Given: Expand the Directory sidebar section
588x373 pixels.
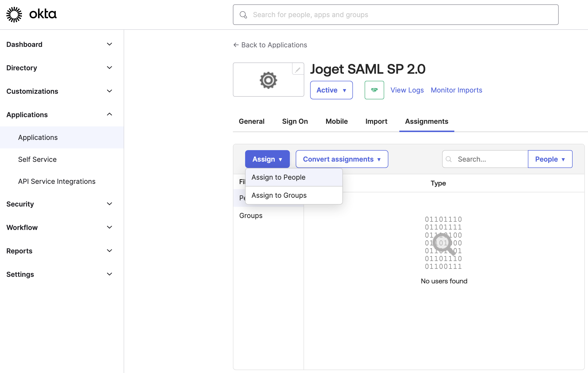Looking at the screenshot, I should click(x=109, y=68).
